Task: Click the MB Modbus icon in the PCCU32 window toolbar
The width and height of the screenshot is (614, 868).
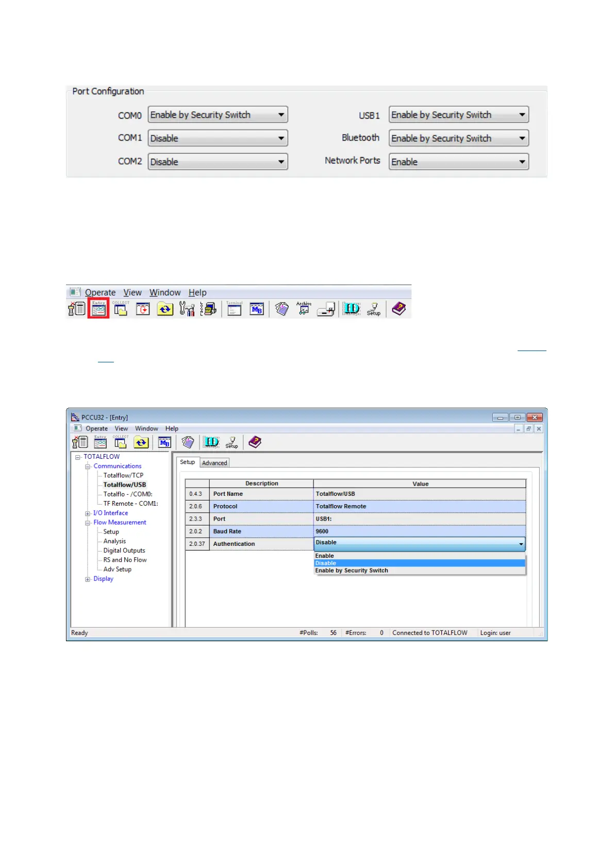Action: pos(164,442)
